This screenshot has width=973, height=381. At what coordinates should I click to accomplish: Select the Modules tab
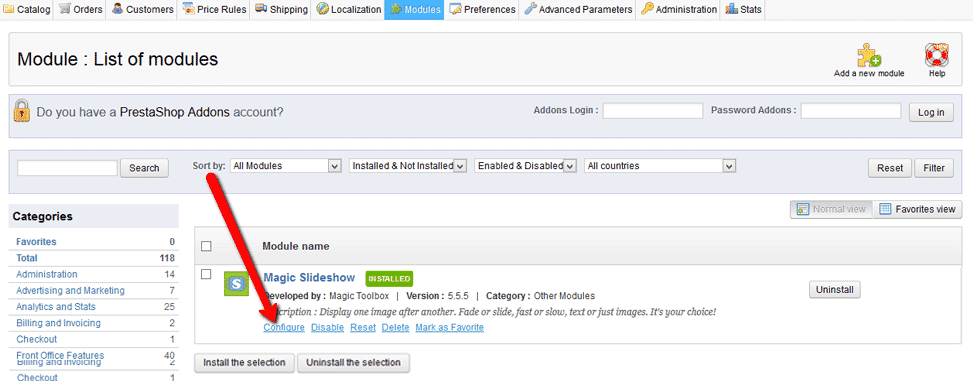point(415,9)
